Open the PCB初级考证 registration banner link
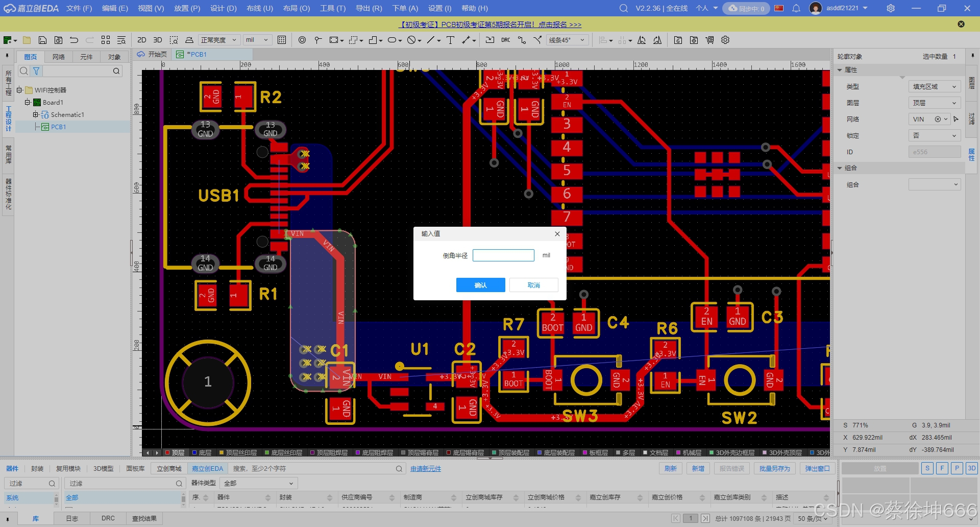The height and width of the screenshot is (527, 980). point(490,25)
